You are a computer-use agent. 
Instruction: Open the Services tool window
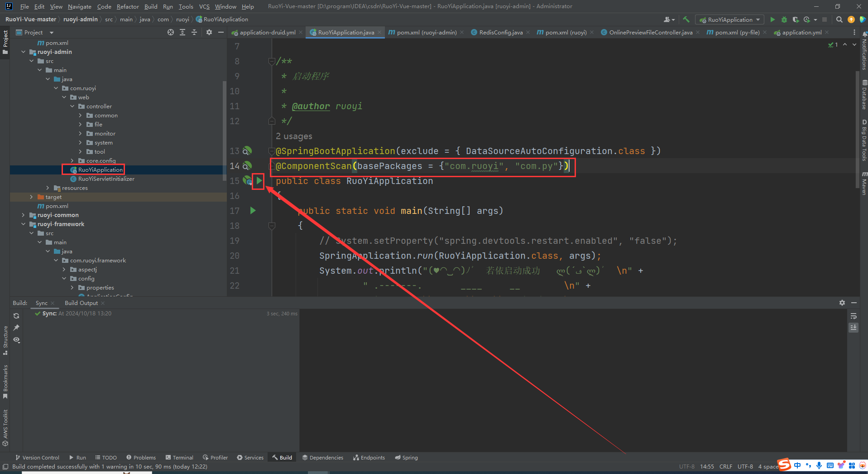[x=250, y=457]
